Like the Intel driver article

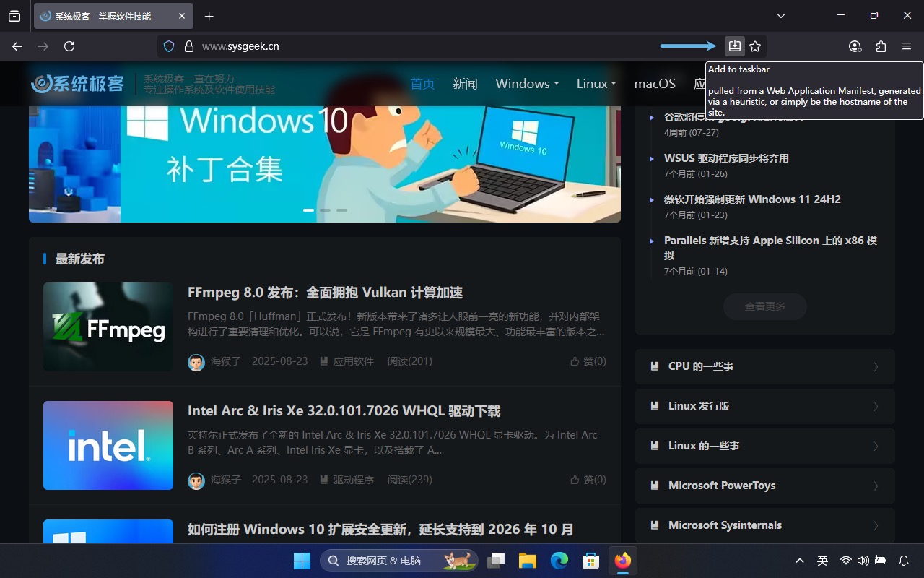[588, 479]
